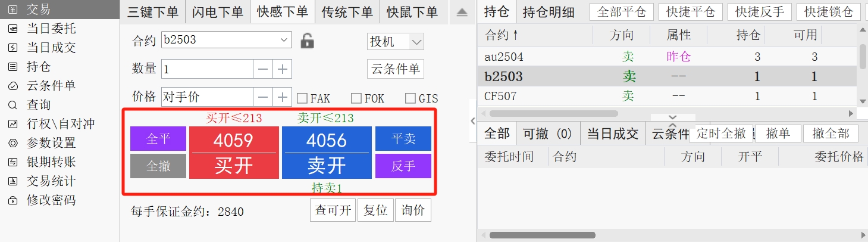
Task: Open 交易统计 chart icon entry
Action: pos(13,181)
